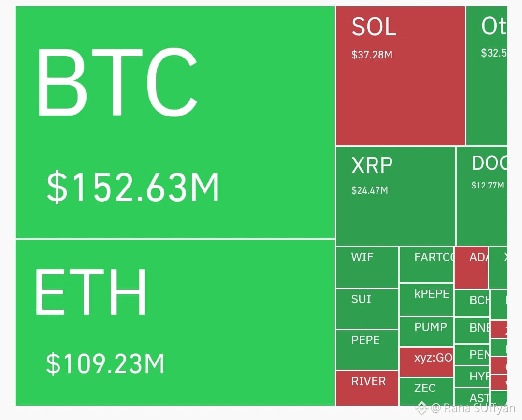522x420 pixels.
Task: Open the ZEC tile
Action: pyautogui.click(x=426, y=391)
